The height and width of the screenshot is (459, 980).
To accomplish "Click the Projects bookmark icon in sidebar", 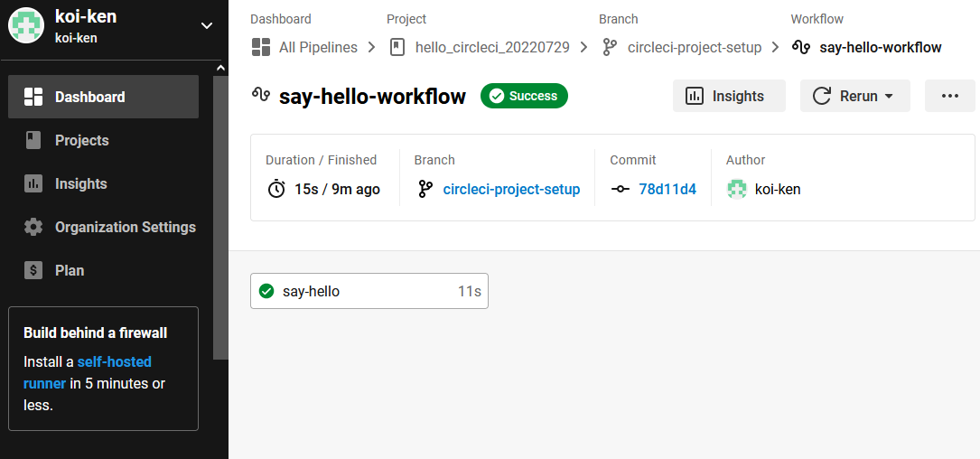I will click(x=33, y=140).
